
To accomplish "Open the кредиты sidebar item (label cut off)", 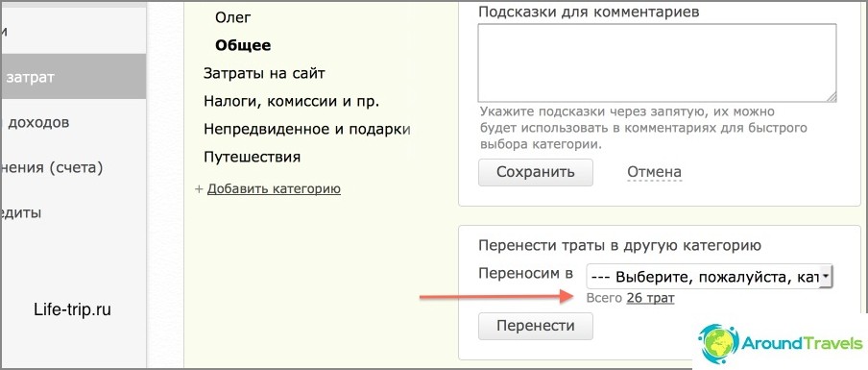I will (x=21, y=213).
